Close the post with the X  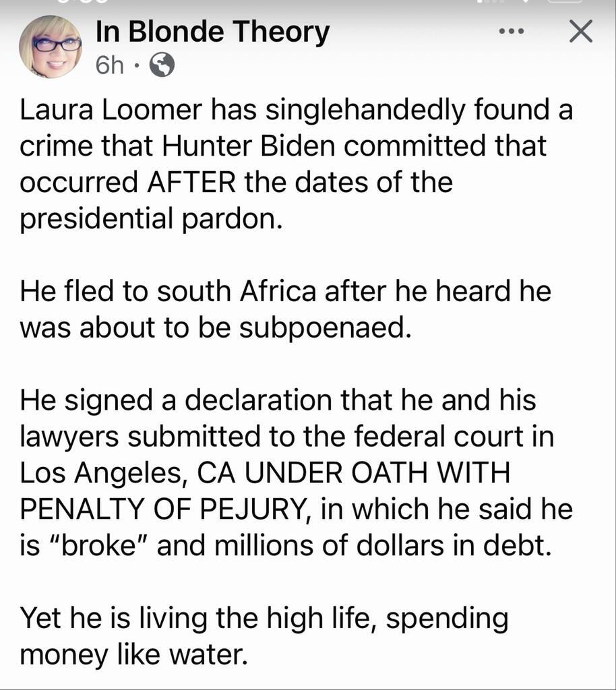pos(580,32)
